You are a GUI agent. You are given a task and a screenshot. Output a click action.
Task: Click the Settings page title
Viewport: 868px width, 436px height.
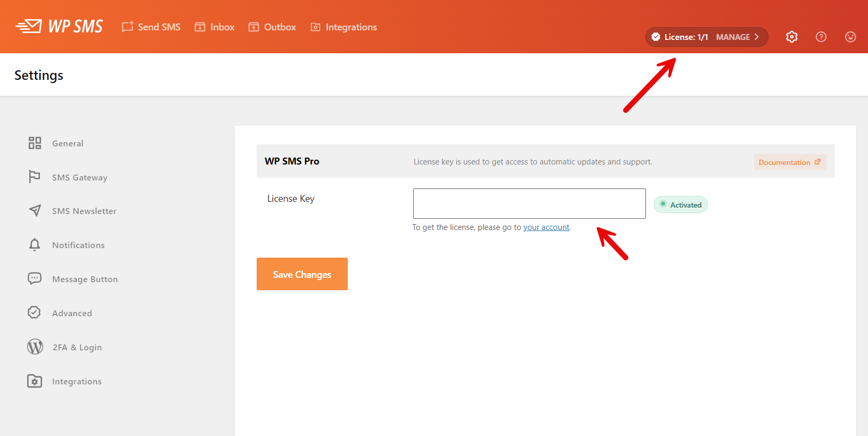(39, 76)
